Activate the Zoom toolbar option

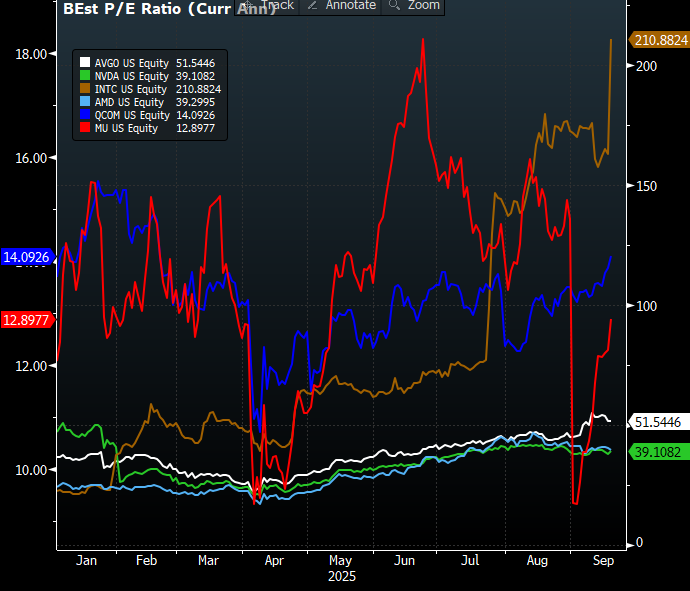[424, 6]
